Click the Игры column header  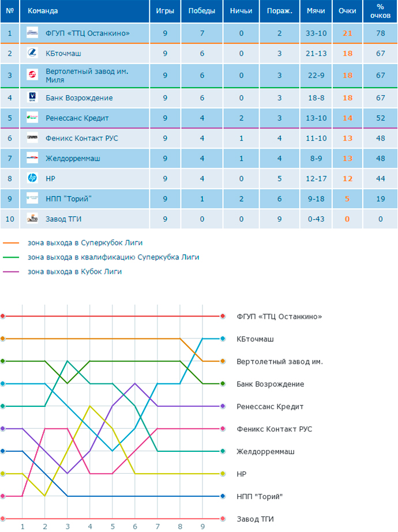pyautogui.click(x=165, y=11)
